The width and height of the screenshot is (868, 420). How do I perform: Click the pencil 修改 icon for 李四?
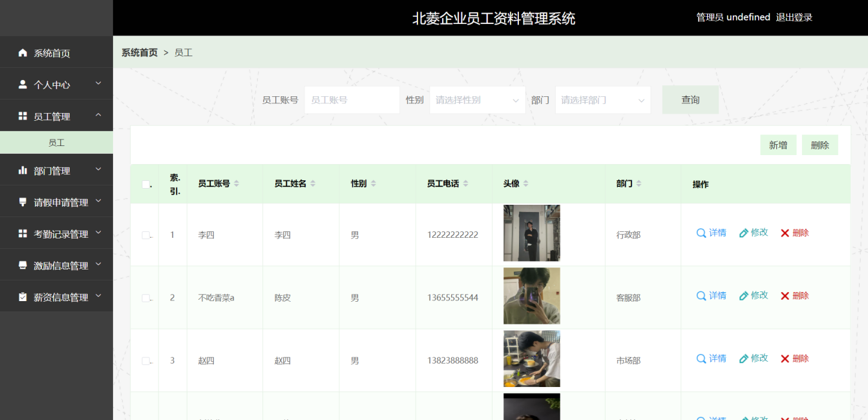[743, 233]
